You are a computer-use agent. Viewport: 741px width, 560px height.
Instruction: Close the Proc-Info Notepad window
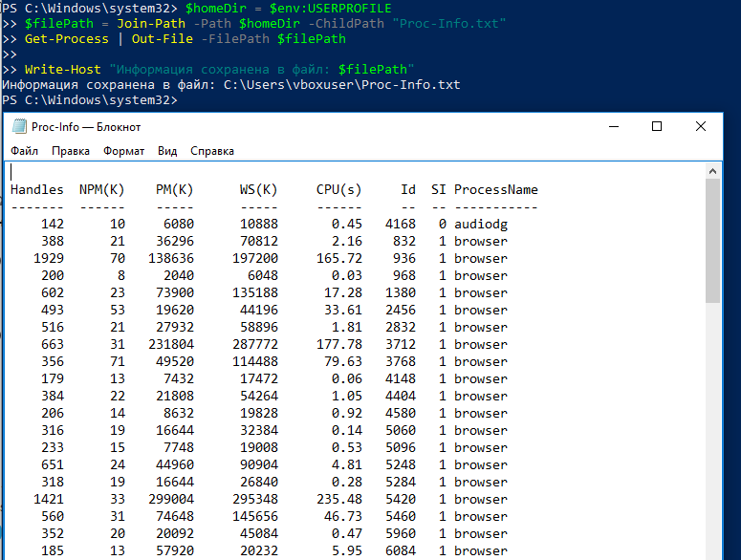700,126
